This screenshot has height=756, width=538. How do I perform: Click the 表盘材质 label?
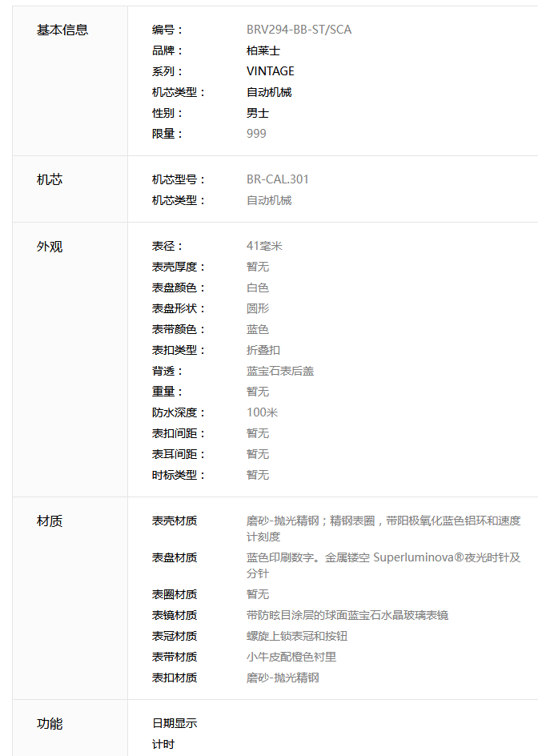pos(175,557)
